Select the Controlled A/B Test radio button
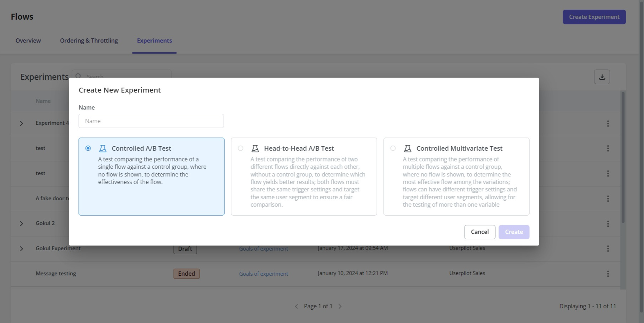 88,148
